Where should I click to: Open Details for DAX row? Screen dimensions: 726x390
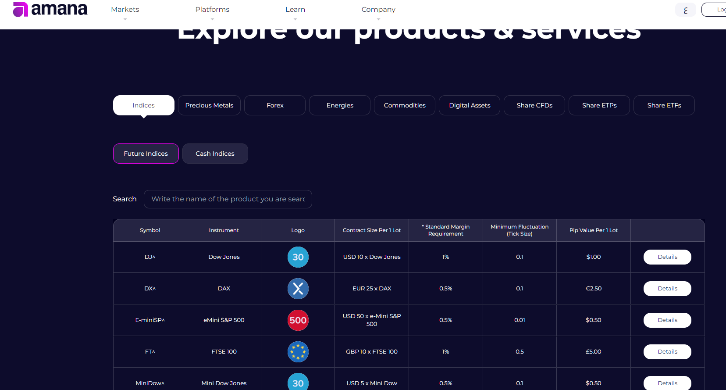(x=667, y=289)
